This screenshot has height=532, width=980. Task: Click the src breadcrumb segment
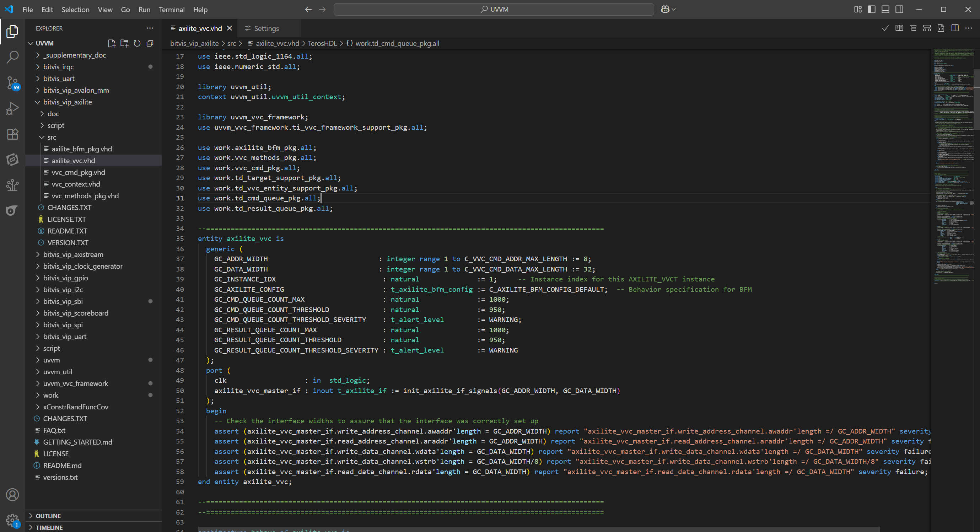pos(231,43)
